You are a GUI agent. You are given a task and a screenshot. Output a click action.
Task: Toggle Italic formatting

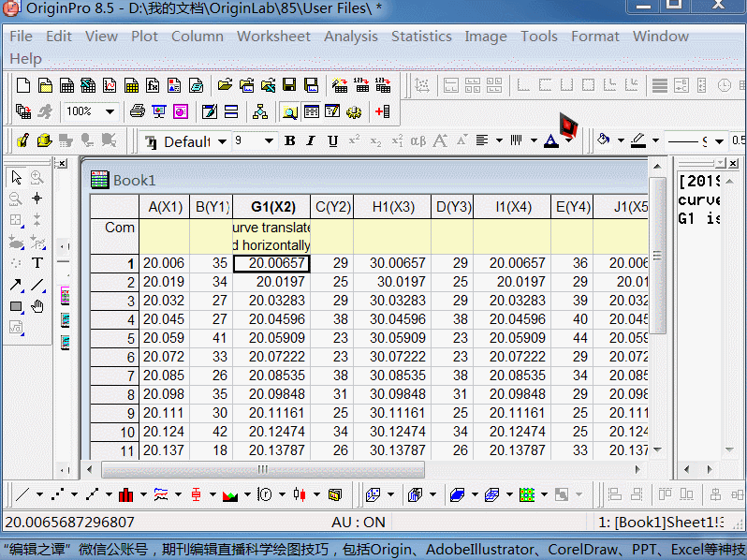[311, 141]
